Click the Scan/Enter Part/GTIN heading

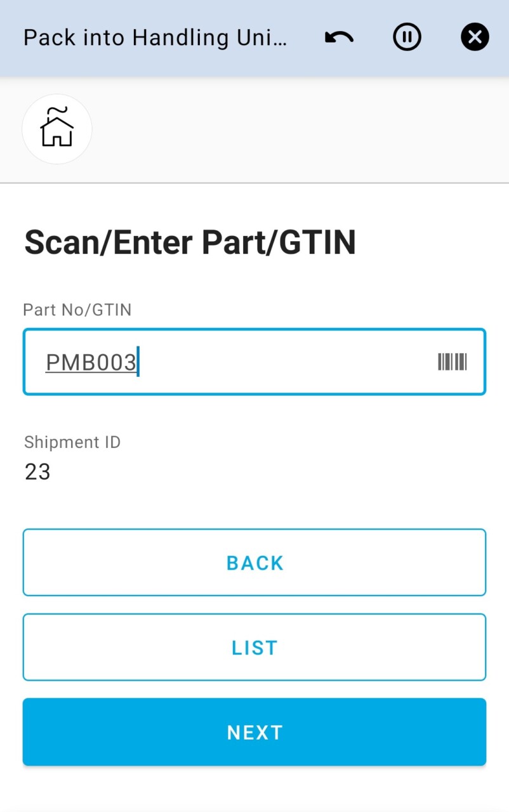point(190,243)
